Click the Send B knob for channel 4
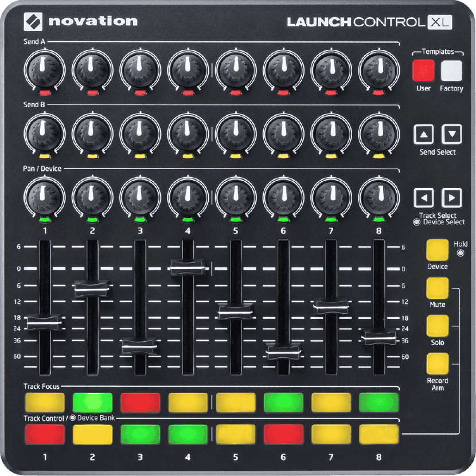 [188, 134]
